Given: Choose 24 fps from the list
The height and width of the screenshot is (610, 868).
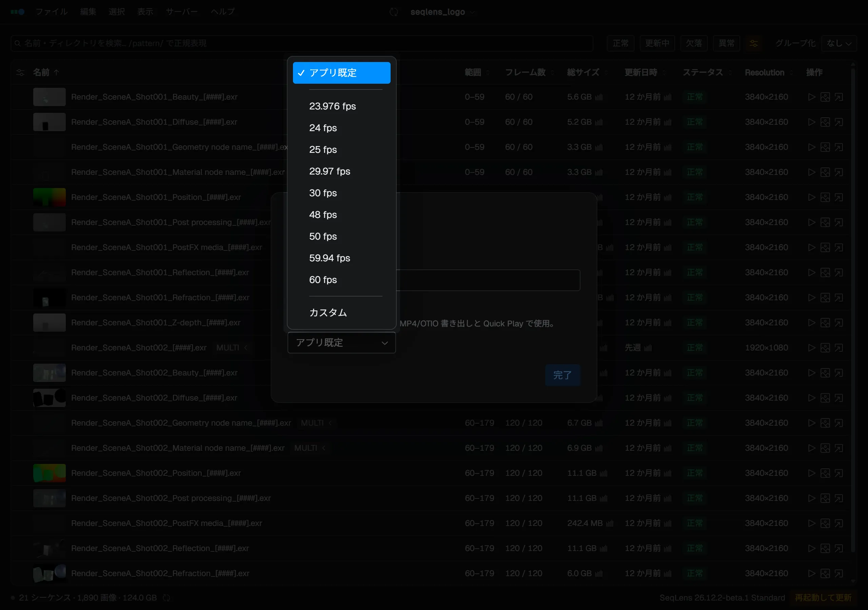Looking at the screenshot, I should point(341,128).
